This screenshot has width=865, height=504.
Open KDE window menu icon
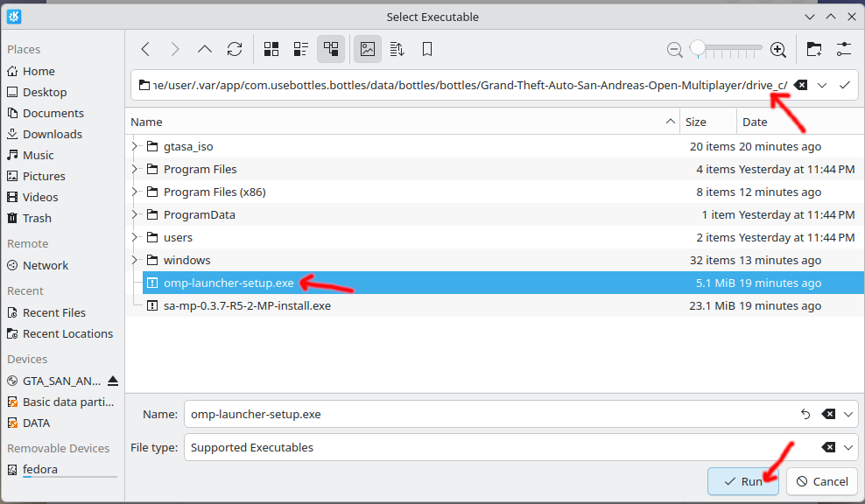pos(14,17)
